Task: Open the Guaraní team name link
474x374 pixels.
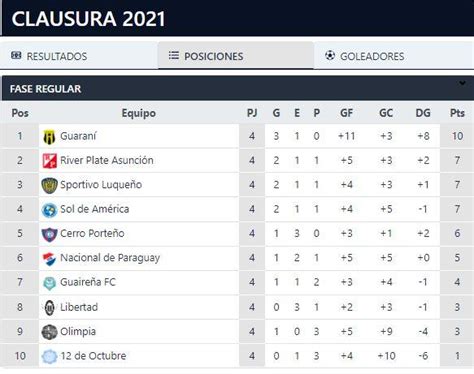Action: coord(78,136)
